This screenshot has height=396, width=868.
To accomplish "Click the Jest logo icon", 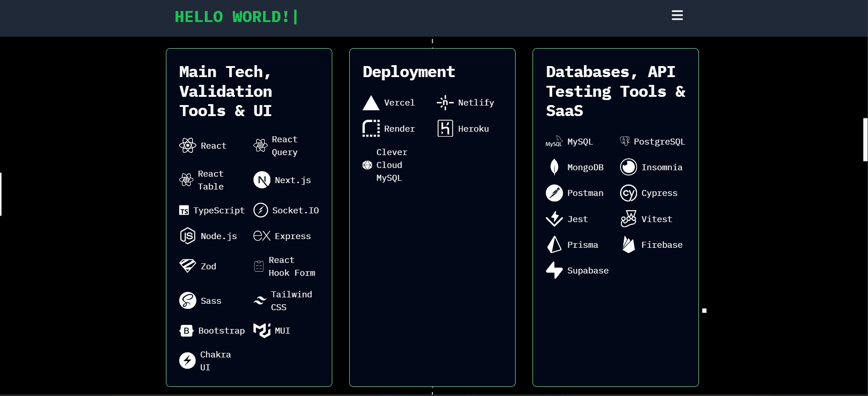I will [554, 219].
